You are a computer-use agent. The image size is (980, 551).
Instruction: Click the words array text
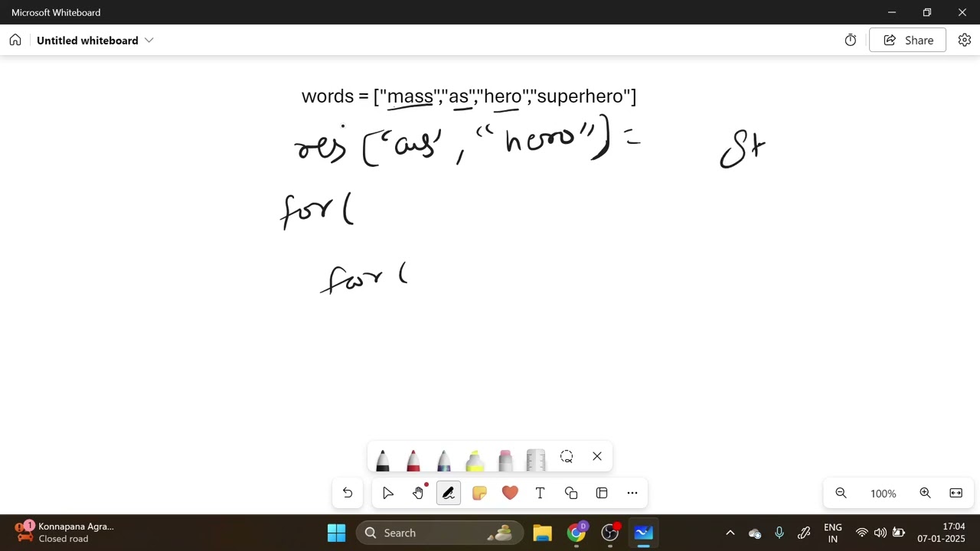(x=469, y=96)
